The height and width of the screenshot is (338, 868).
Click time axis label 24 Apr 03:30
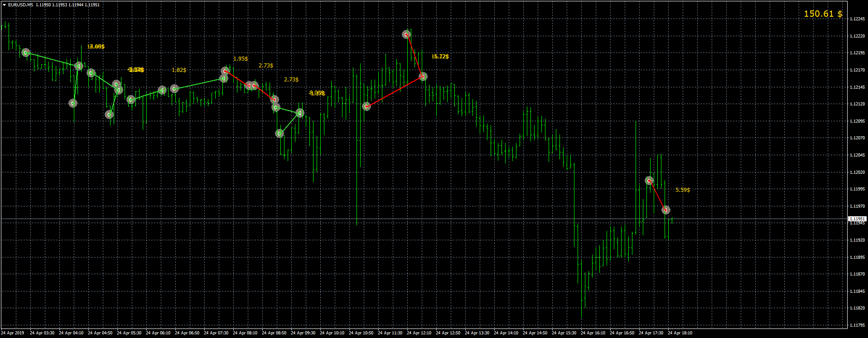[x=42, y=333]
